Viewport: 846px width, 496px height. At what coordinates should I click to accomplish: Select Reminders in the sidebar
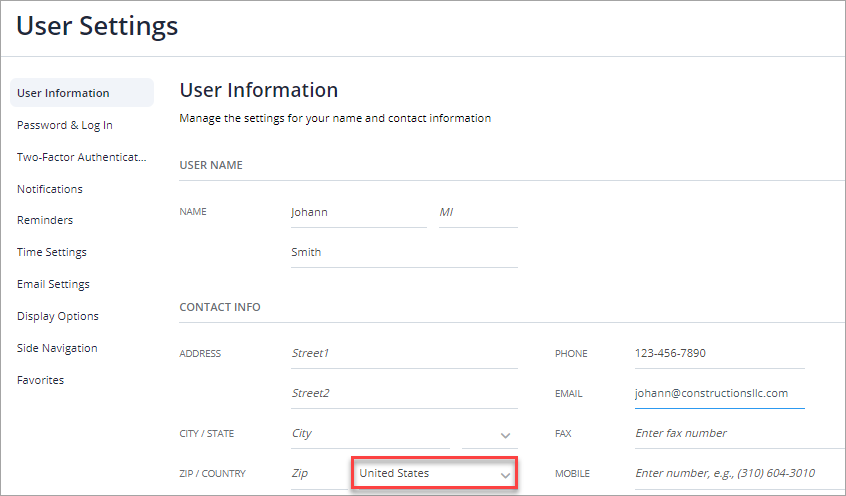45,220
